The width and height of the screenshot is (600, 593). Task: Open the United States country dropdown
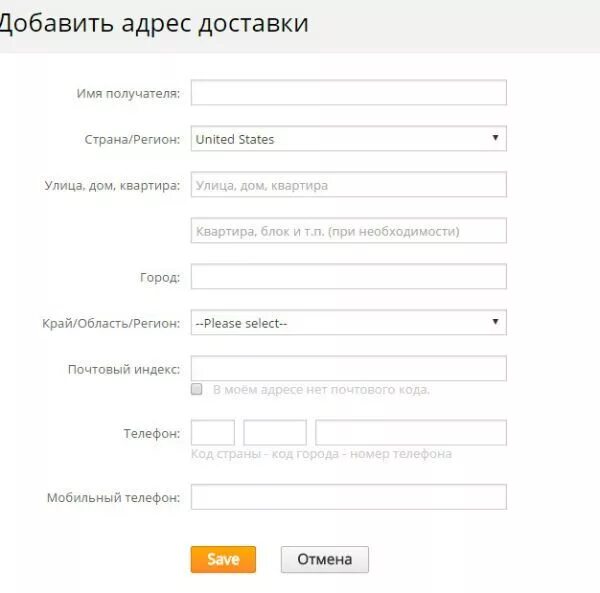[349, 138]
